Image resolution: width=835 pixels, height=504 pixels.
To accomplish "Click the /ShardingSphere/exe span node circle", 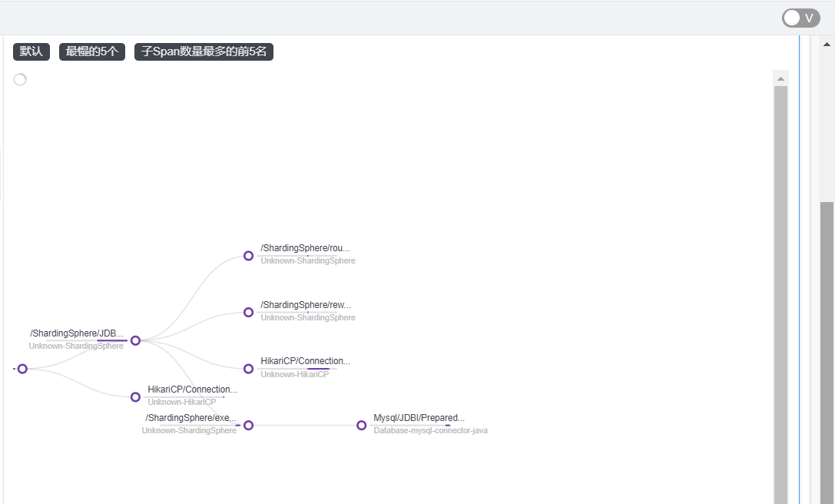I will pyautogui.click(x=248, y=424).
